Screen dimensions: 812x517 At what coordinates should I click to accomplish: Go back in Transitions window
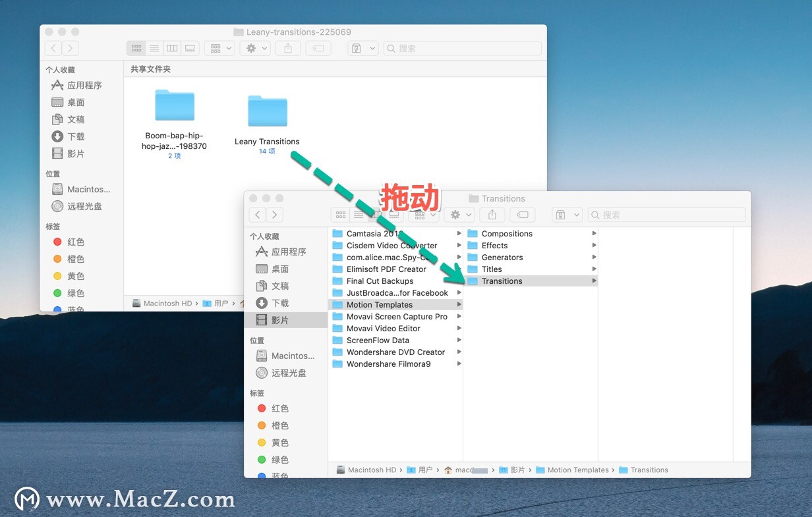(258, 215)
